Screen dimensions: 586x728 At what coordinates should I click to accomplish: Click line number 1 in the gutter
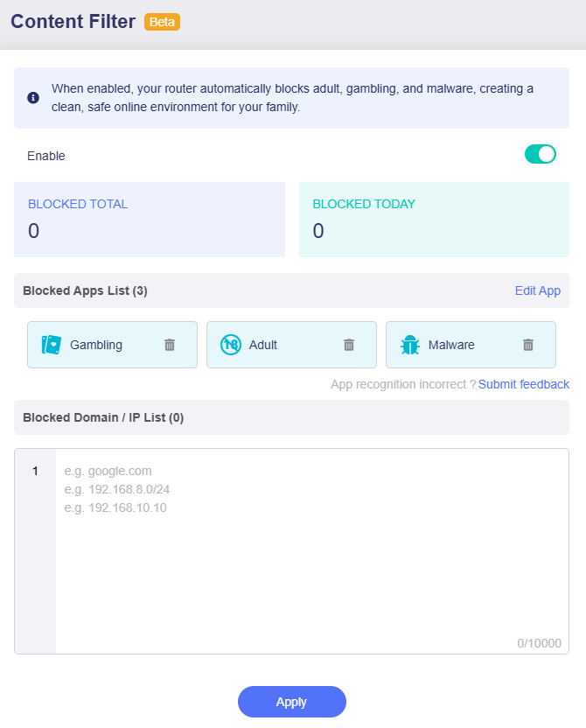[x=35, y=471]
